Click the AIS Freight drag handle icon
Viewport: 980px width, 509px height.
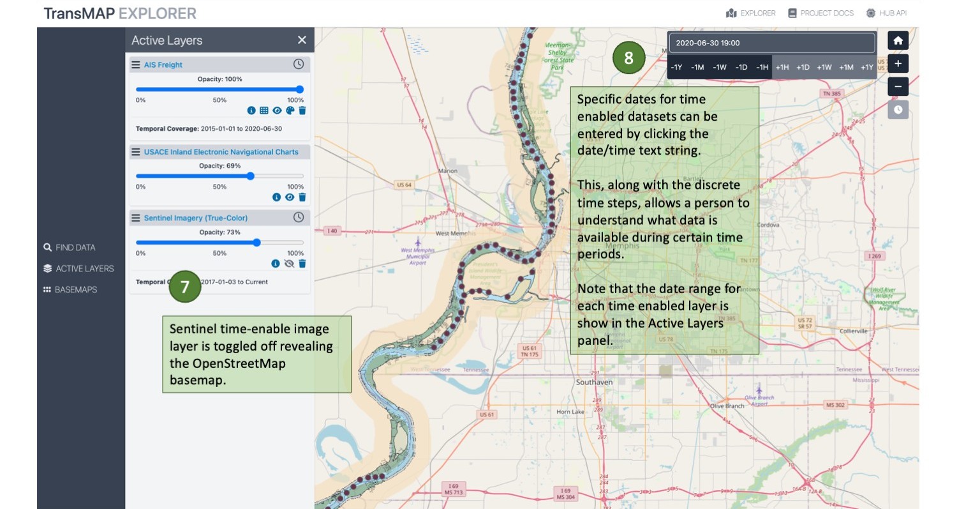[x=136, y=65]
